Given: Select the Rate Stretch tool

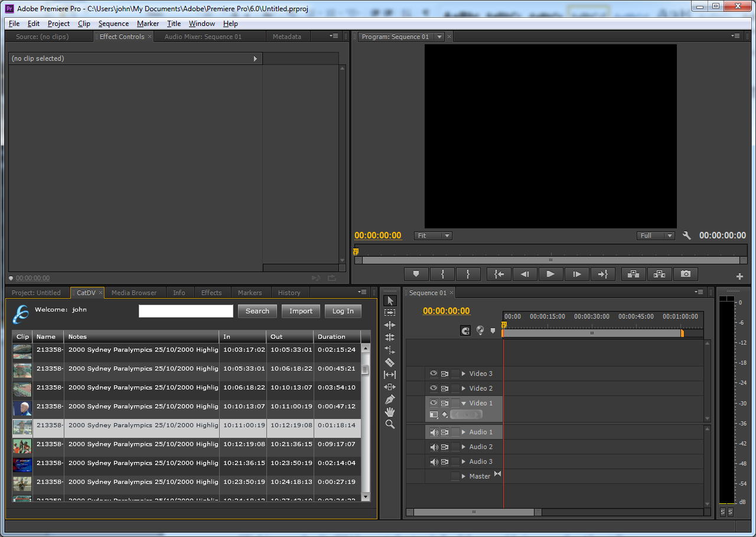Looking at the screenshot, I should 390,350.
